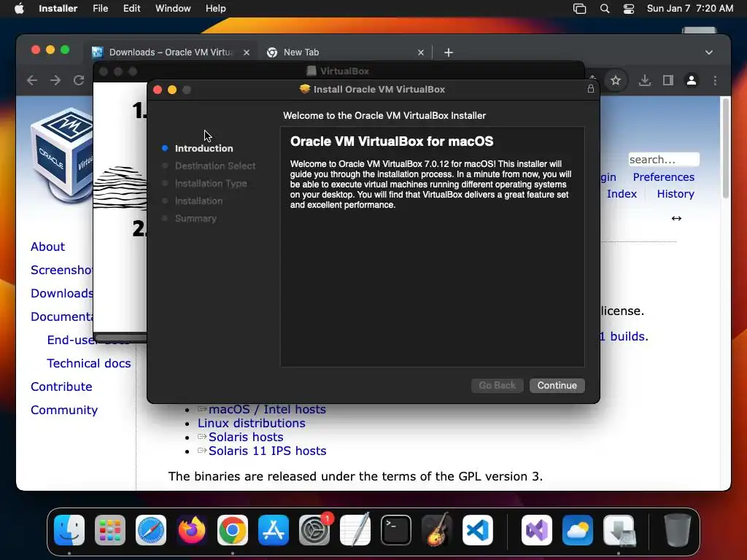Screen dimensions: 747x560
Task: Open the Apple menu
Action: [x=19, y=9]
